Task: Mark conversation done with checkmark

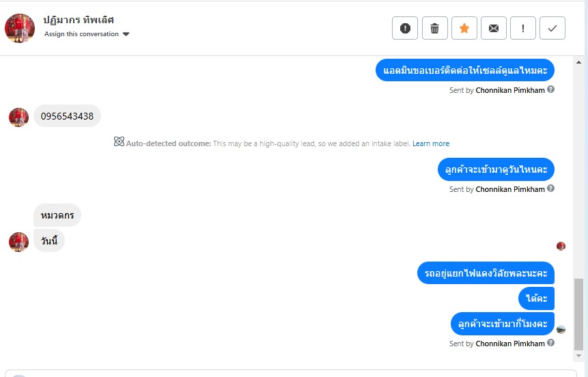Action: (x=552, y=28)
